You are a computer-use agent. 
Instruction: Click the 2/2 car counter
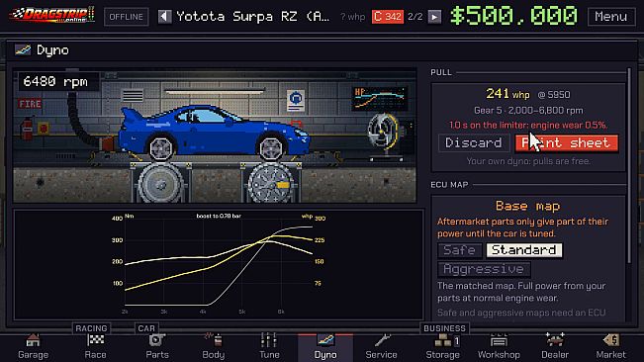click(415, 17)
